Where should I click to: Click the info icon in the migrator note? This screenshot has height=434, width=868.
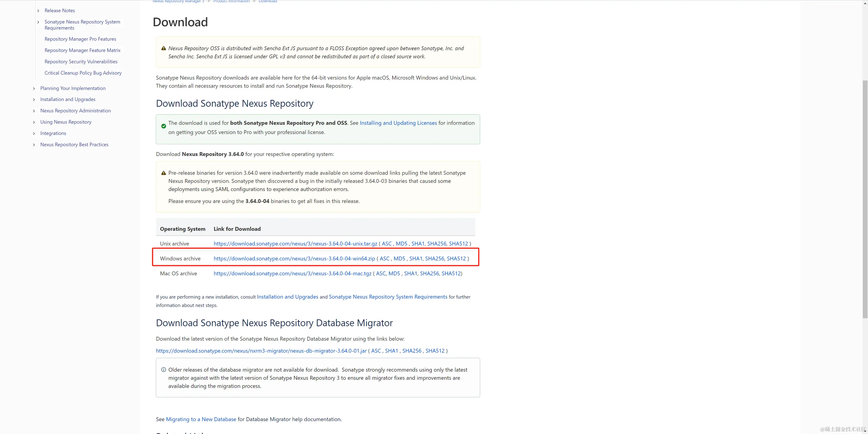[163, 370]
